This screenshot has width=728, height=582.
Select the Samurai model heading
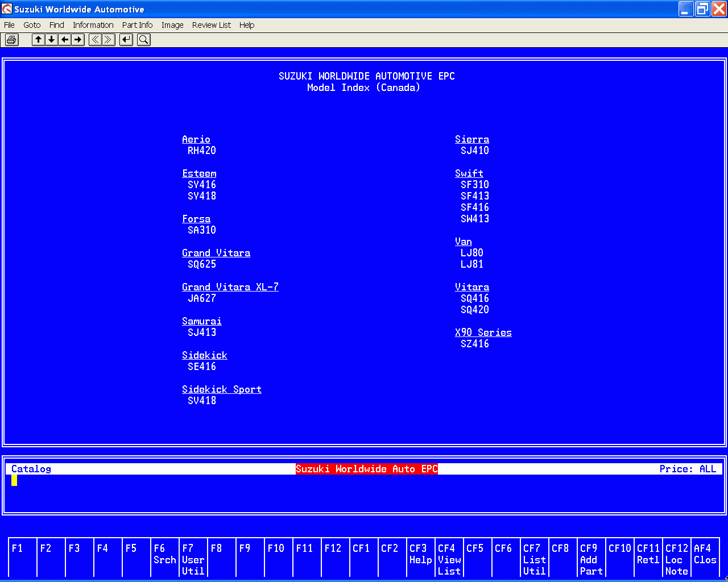pyautogui.click(x=202, y=321)
